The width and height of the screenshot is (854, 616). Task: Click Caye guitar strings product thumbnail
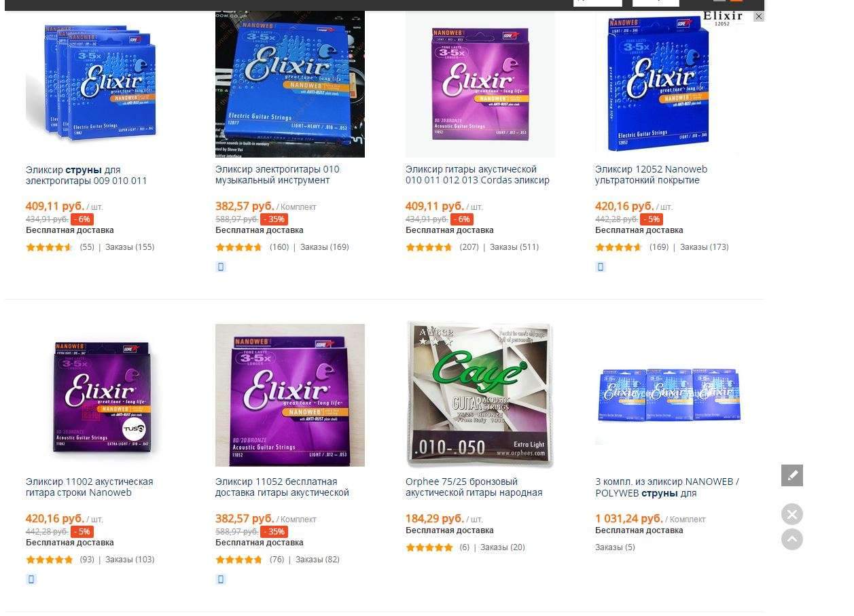(480, 395)
